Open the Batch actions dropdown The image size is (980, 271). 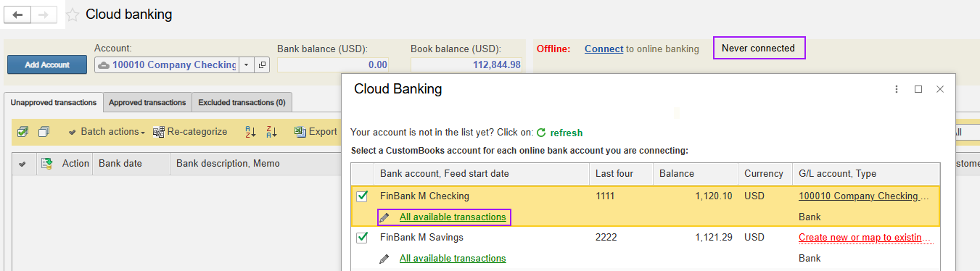pos(107,132)
